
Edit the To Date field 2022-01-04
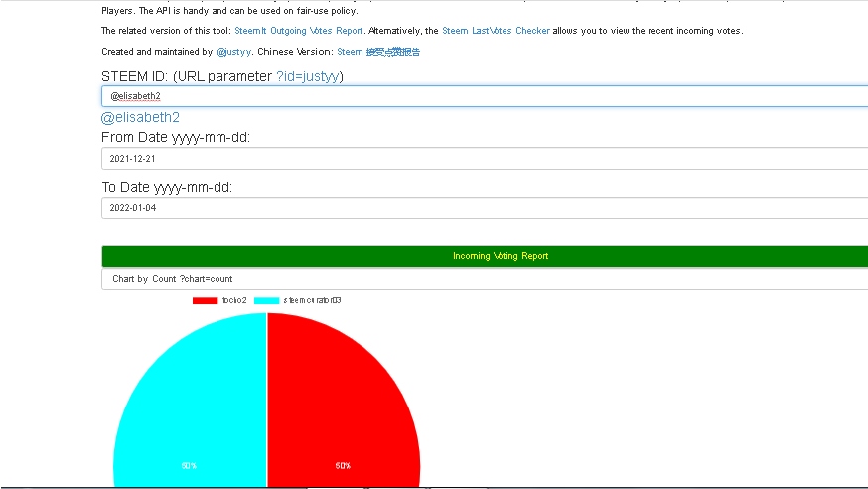(x=485, y=208)
